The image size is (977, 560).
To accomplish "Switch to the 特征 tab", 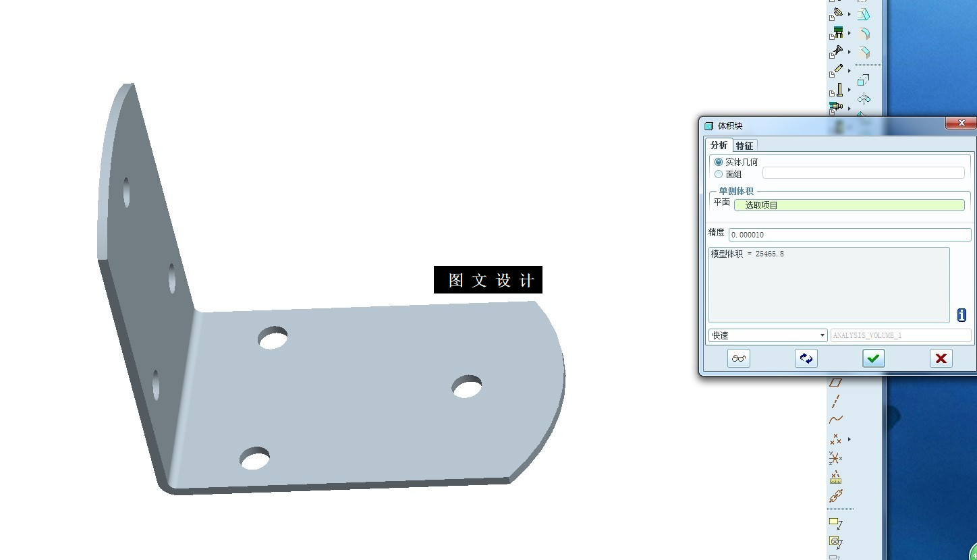I will coord(745,145).
